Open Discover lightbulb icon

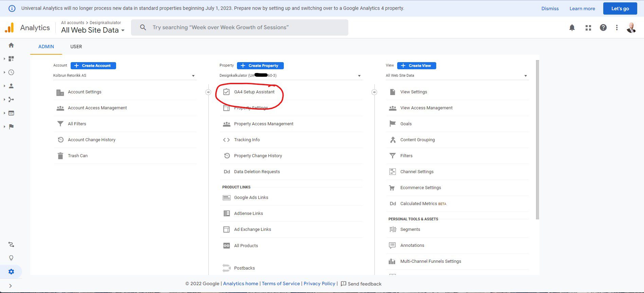11,258
